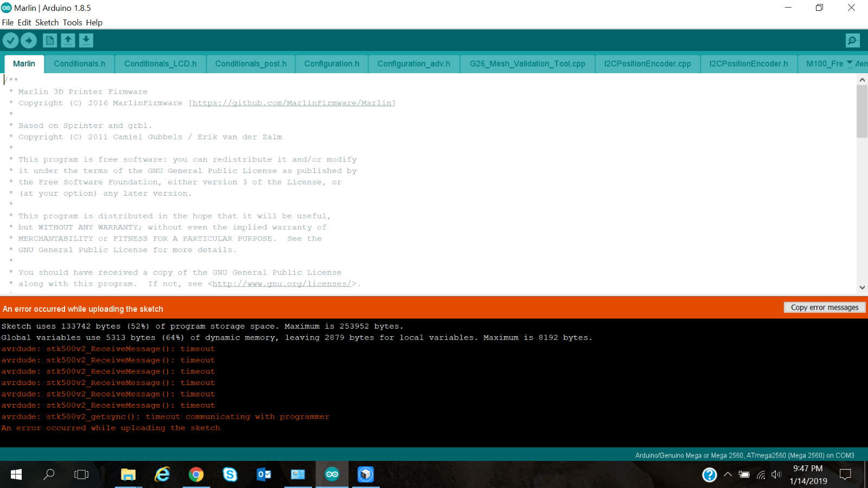Switch to the Configuration.h tab
868x488 pixels.
pyautogui.click(x=331, y=63)
